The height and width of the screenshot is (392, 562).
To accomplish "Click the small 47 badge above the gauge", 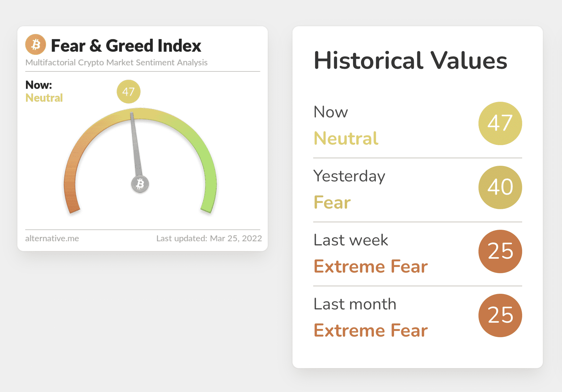I will pos(128,92).
